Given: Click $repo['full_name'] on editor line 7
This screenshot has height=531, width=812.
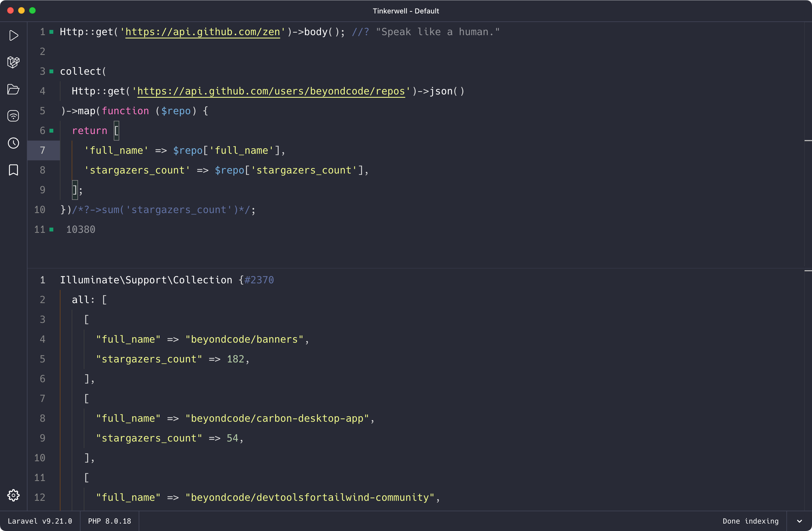Looking at the screenshot, I should pyautogui.click(x=227, y=150).
